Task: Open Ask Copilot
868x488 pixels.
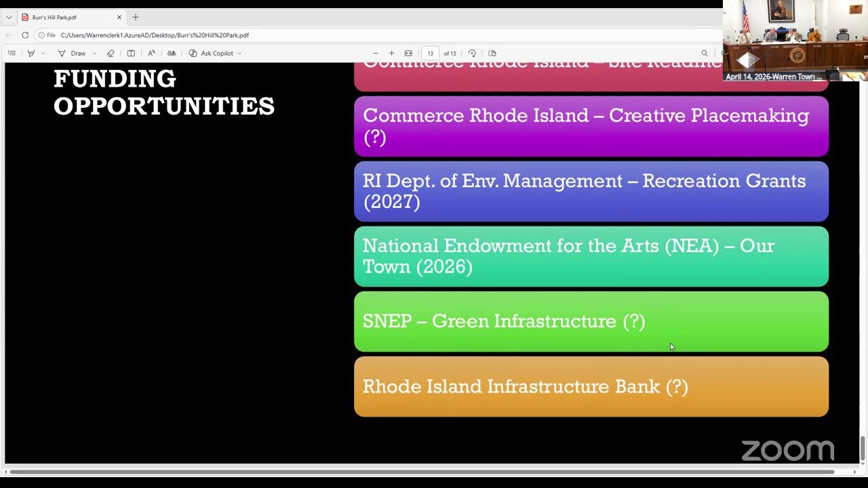Action: pyautogui.click(x=211, y=53)
